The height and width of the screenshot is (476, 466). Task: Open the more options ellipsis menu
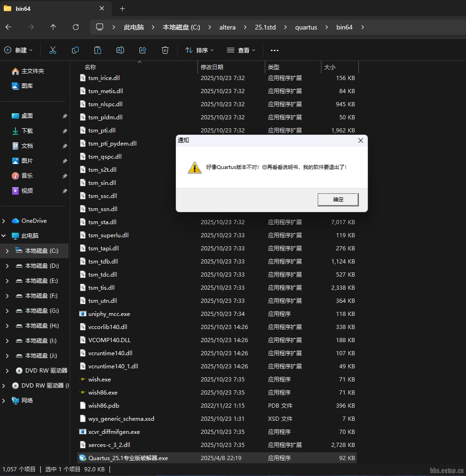pyautogui.click(x=275, y=50)
